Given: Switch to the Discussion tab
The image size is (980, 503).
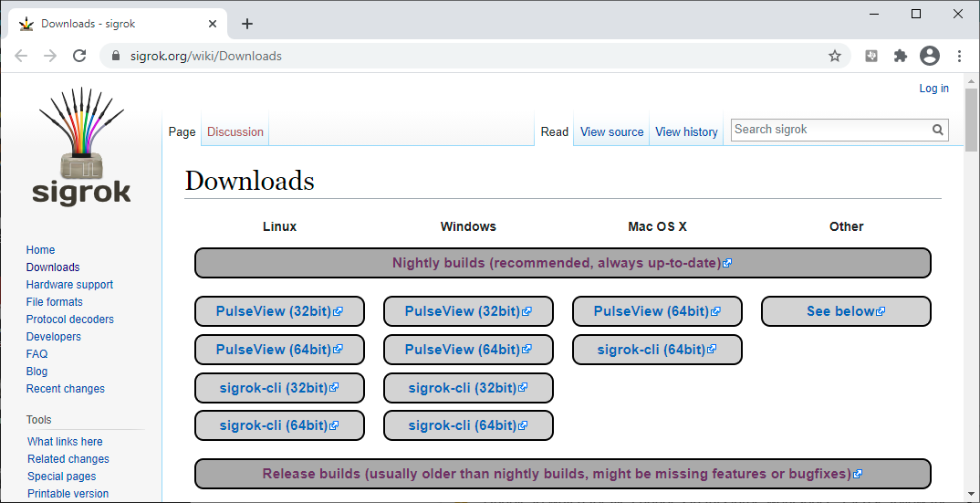Looking at the screenshot, I should point(235,132).
